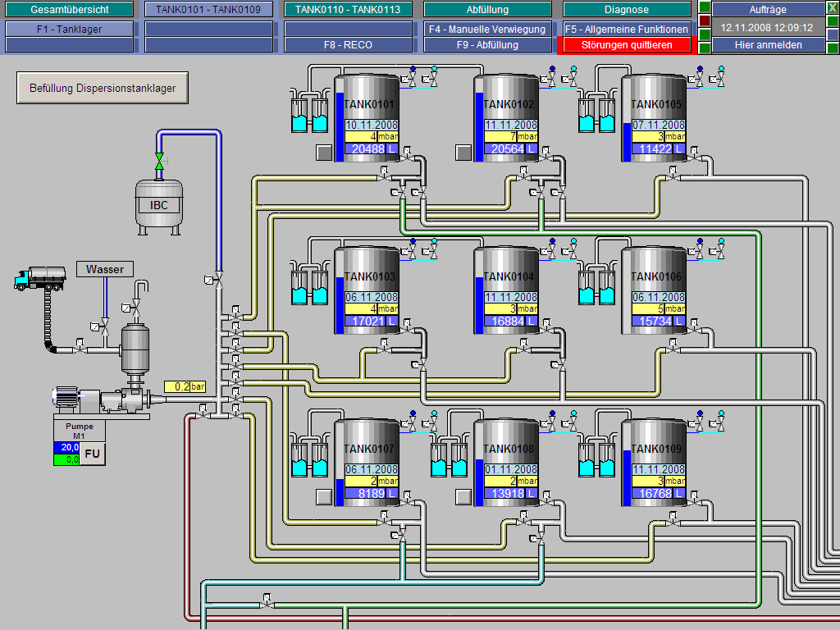840x630 pixels.
Task: Click the Störungen quittieren button
Action: [626, 45]
